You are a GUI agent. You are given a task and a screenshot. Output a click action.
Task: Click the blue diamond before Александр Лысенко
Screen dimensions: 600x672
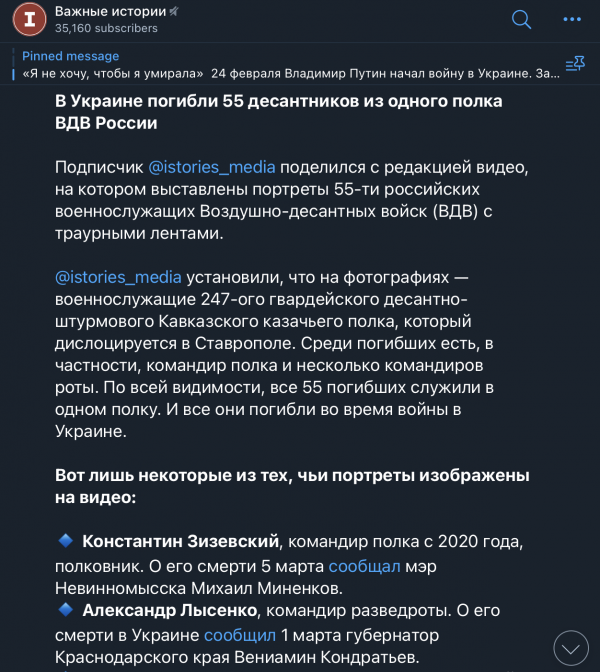[x=66, y=609]
